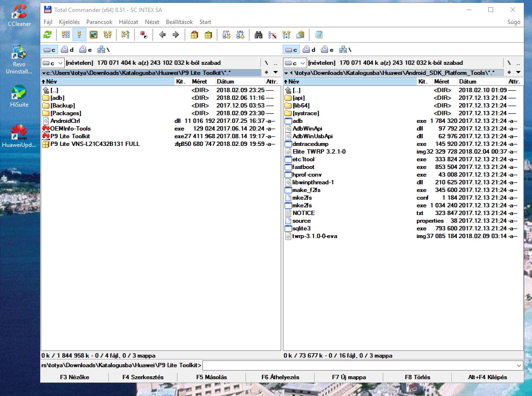Open Find Files binoculars icon

(259, 35)
